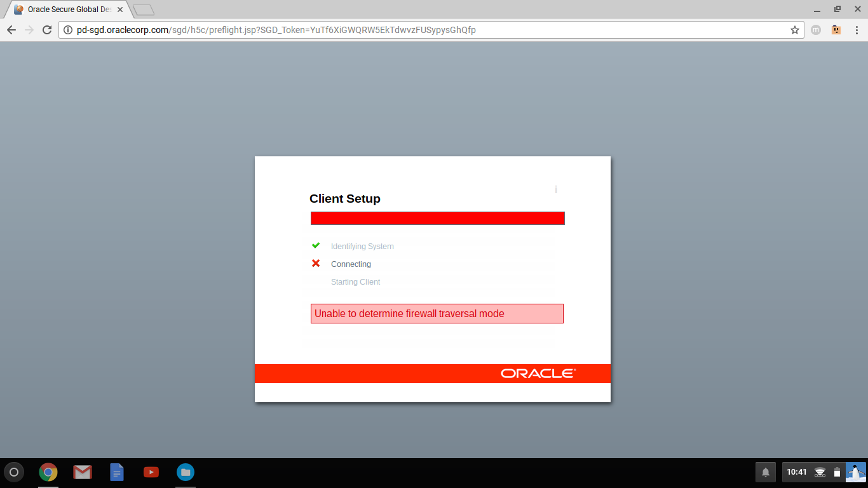868x488 pixels.
Task: Open the Chrome three-dot menu
Action: [x=856, y=30]
